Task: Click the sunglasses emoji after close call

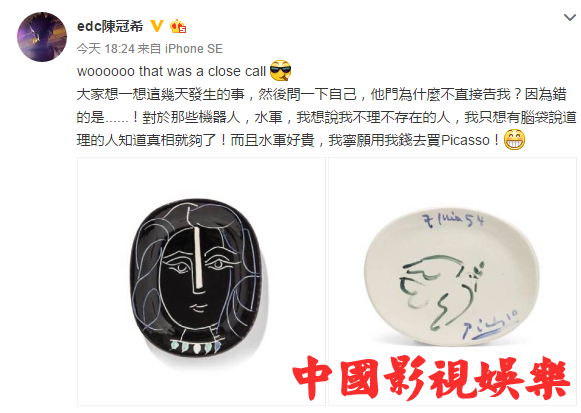Action: 280,70
